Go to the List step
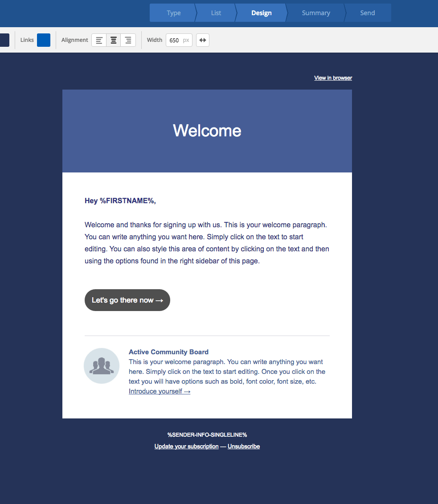438x504 pixels. 216,13
